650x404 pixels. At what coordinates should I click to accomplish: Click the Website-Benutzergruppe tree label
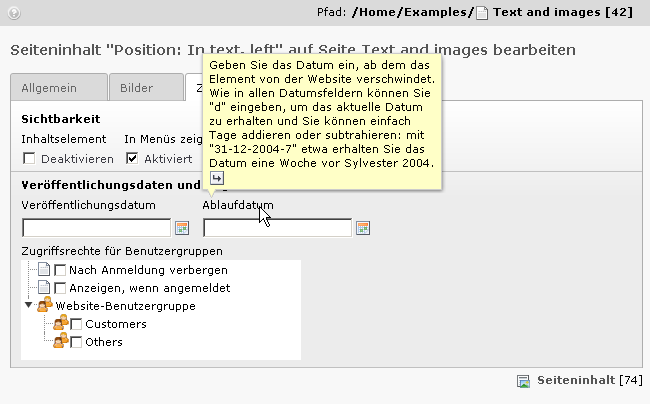coord(126,306)
